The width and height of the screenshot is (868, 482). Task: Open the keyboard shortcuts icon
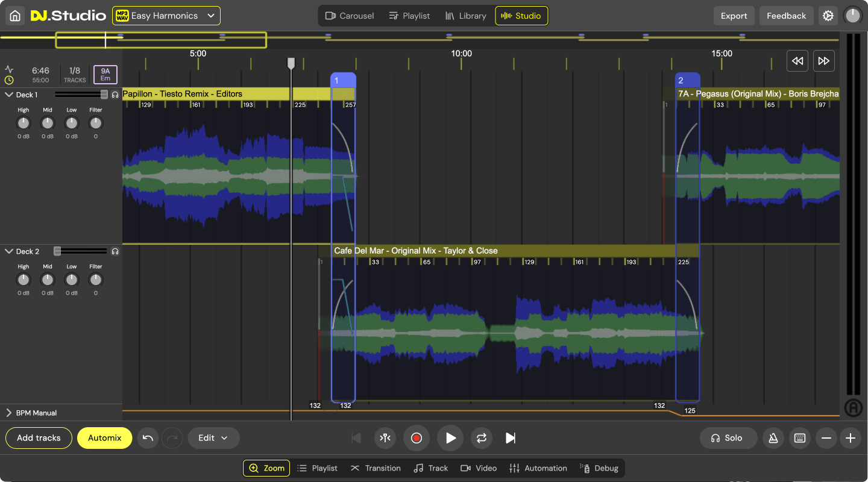coord(800,438)
